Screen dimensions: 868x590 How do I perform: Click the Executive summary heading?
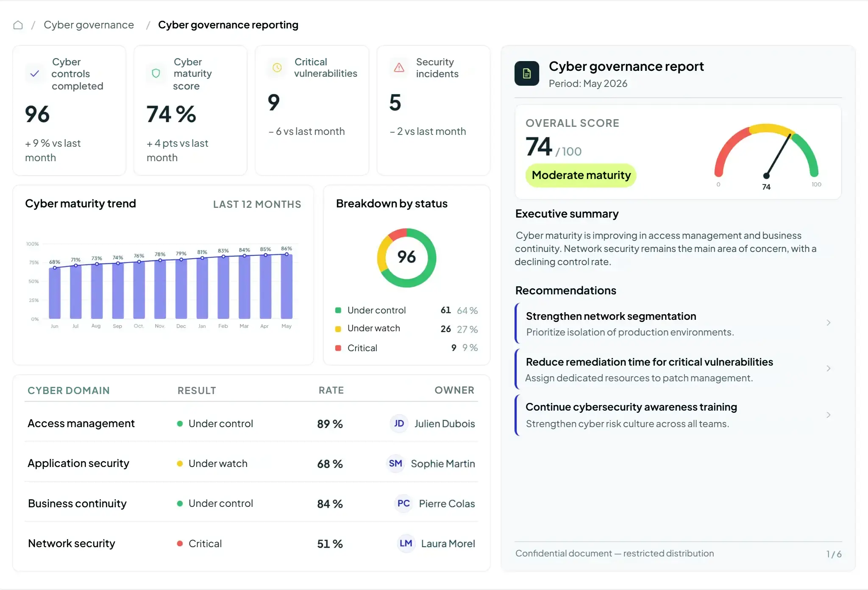tap(567, 214)
